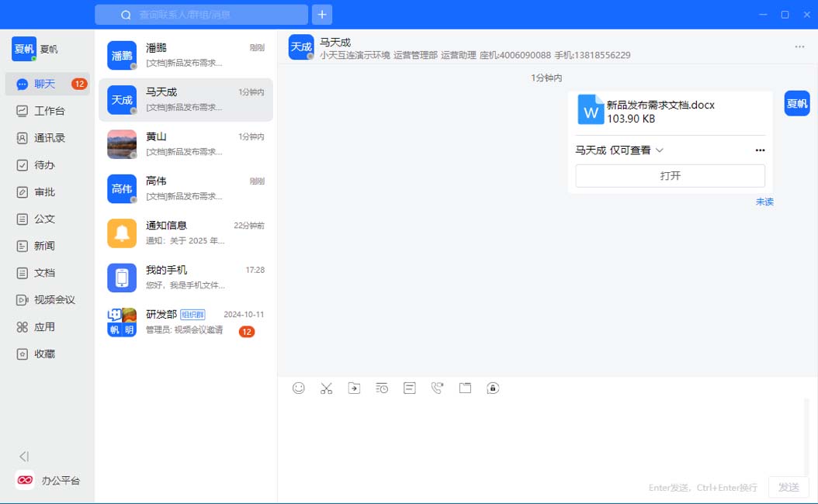Click the 打开 button for document

(670, 176)
